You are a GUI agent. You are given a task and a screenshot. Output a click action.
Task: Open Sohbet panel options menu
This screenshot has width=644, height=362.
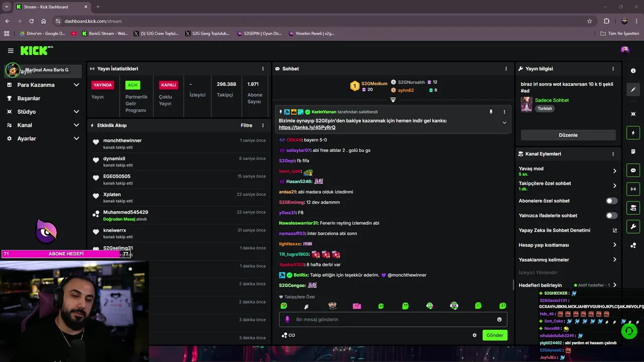[x=506, y=69]
